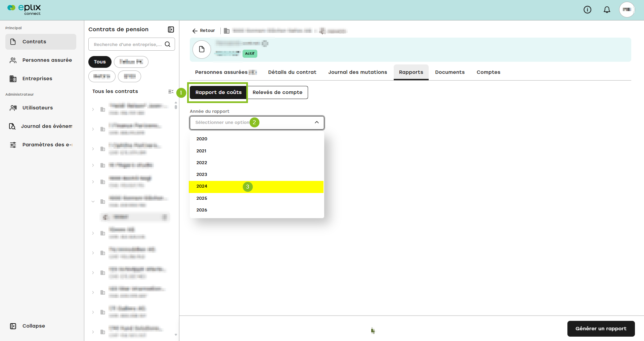Go back using Retour

point(204,31)
